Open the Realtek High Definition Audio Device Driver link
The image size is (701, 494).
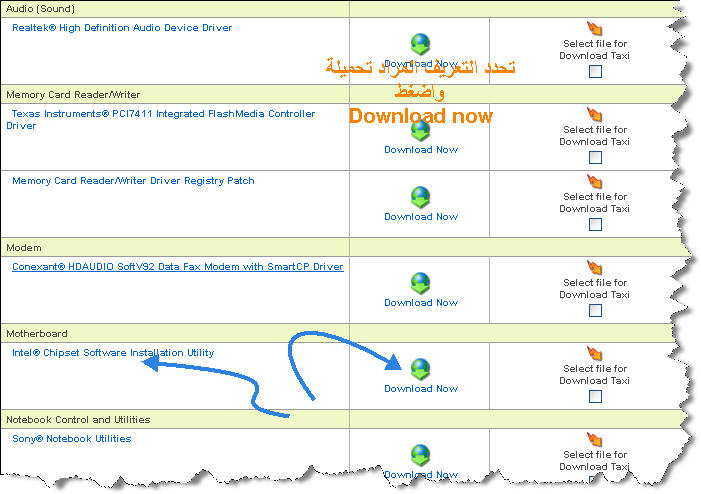coord(122,28)
